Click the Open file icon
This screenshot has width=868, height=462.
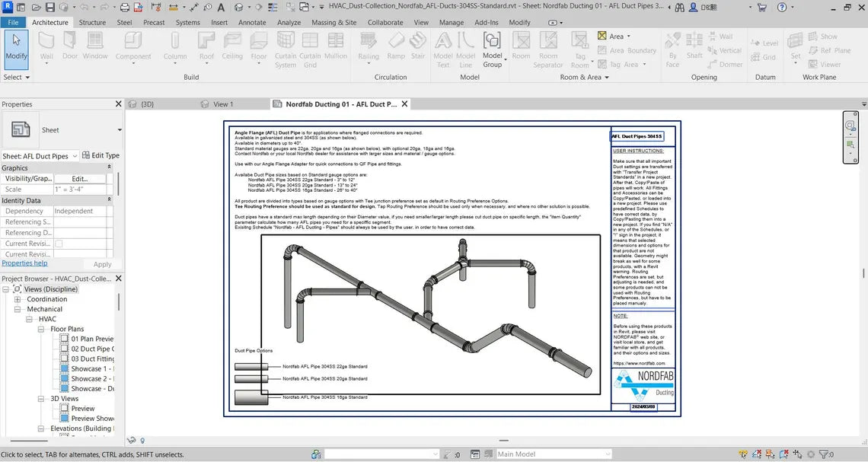tap(36, 7)
